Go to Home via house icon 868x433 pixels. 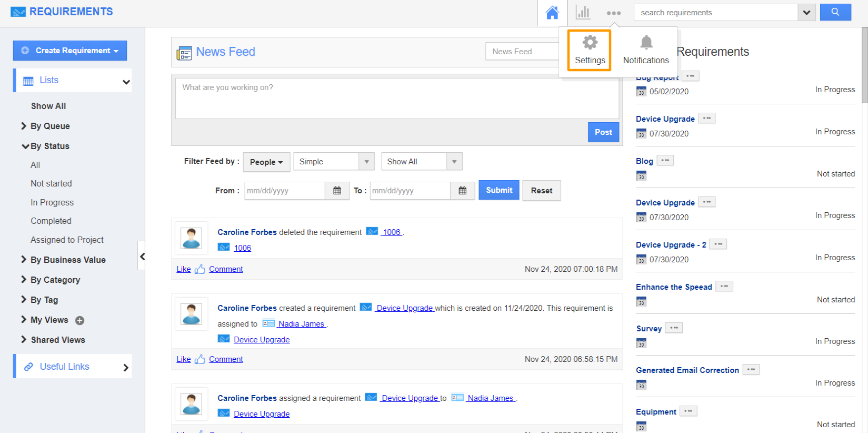[x=552, y=13]
